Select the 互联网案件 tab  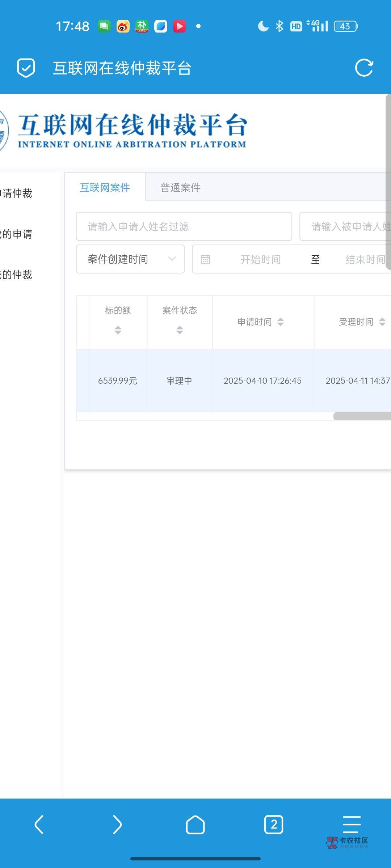tap(105, 187)
